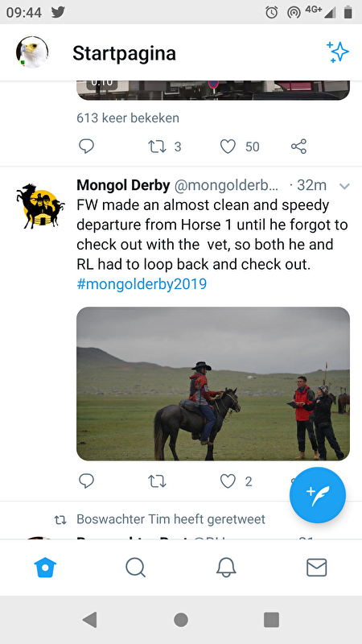The height and width of the screenshot is (644, 362).
Task: Open the Mongol Derby profile picture
Action: [40, 205]
